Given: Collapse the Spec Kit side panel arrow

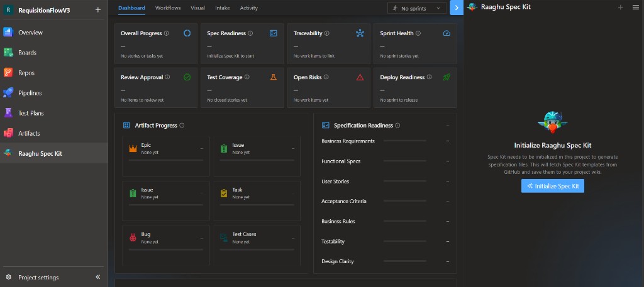Looking at the screenshot, I should (x=457, y=8).
